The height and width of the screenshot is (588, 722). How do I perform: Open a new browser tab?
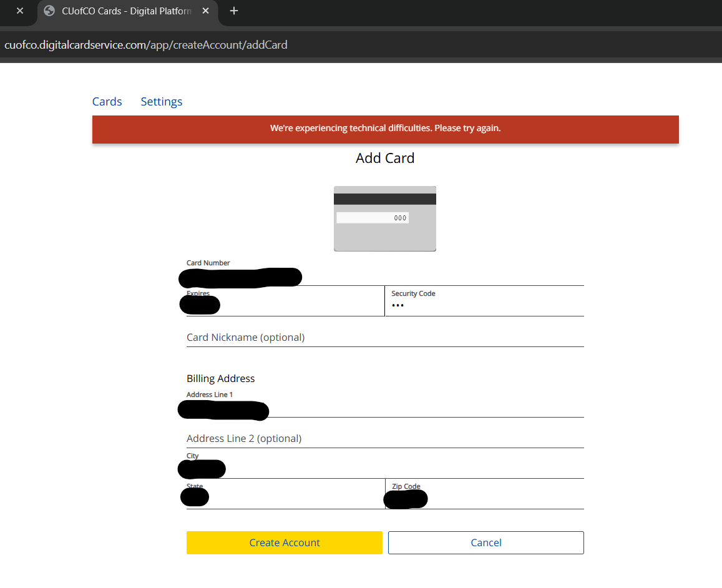pyautogui.click(x=234, y=11)
